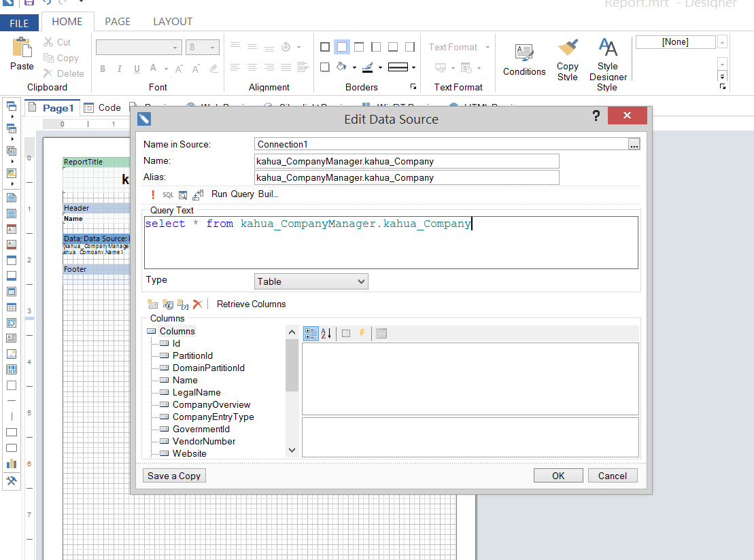This screenshot has width=754, height=560.
Task: Click OK in Edit Data Source
Action: coord(558,476)
